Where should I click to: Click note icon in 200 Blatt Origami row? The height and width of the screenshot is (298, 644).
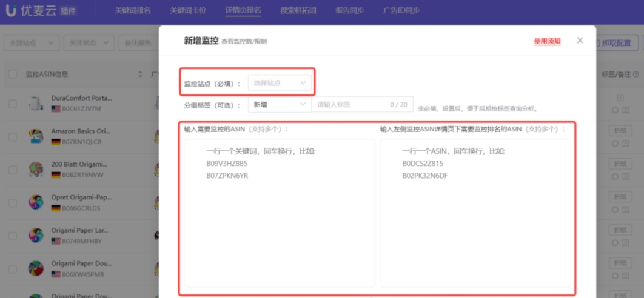tap(626, 176)
